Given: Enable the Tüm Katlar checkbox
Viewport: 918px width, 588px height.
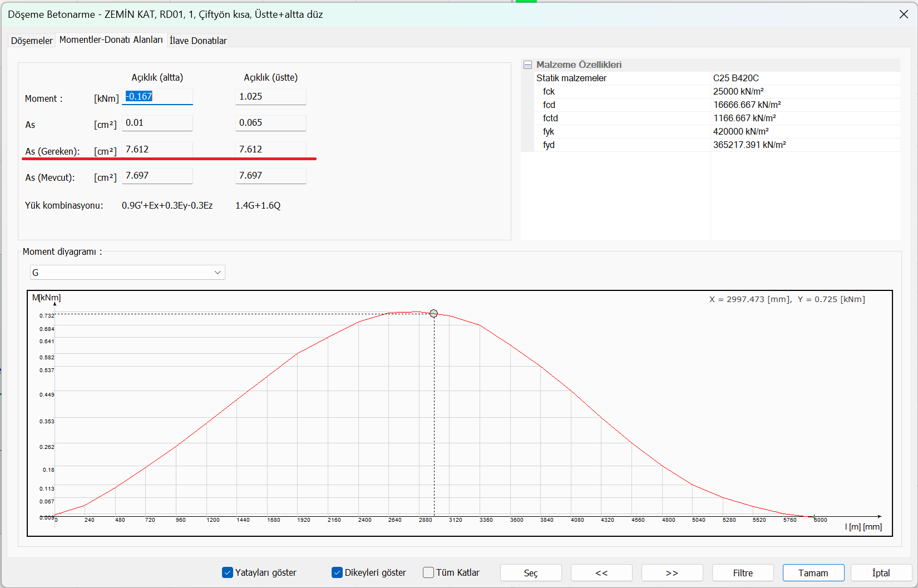Looking at the screenshot, I should (428, 572).
